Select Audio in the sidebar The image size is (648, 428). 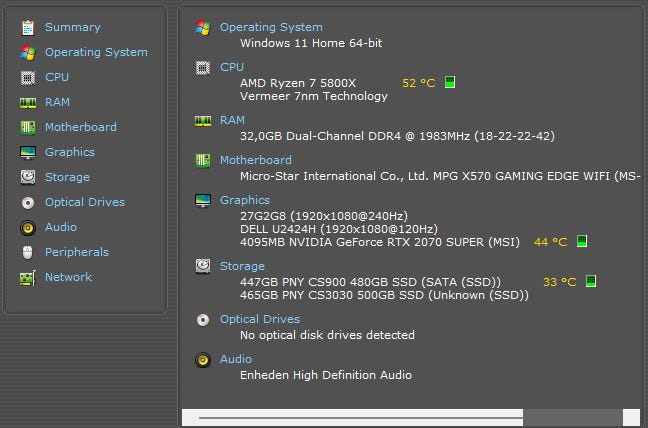point(61,227)
